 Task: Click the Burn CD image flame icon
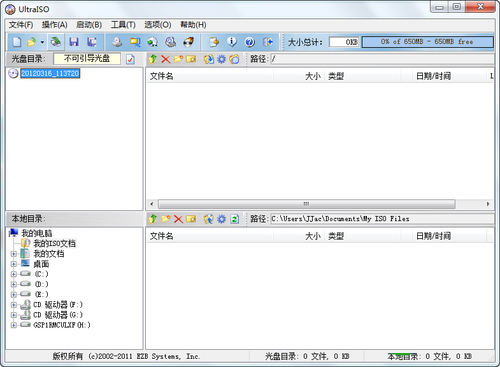point(189,42)
